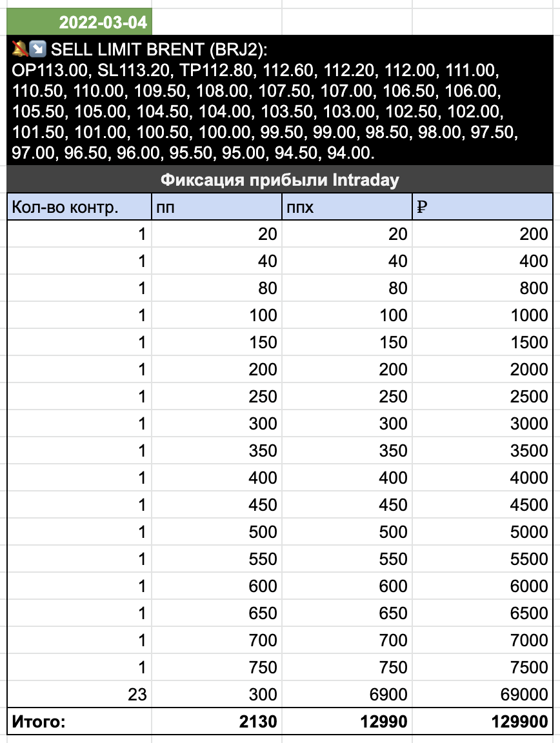The height and width of the screenshot is (743, 560).
Task: Select the пп cell in the 200 ₽ row
Action: point(217,233)
